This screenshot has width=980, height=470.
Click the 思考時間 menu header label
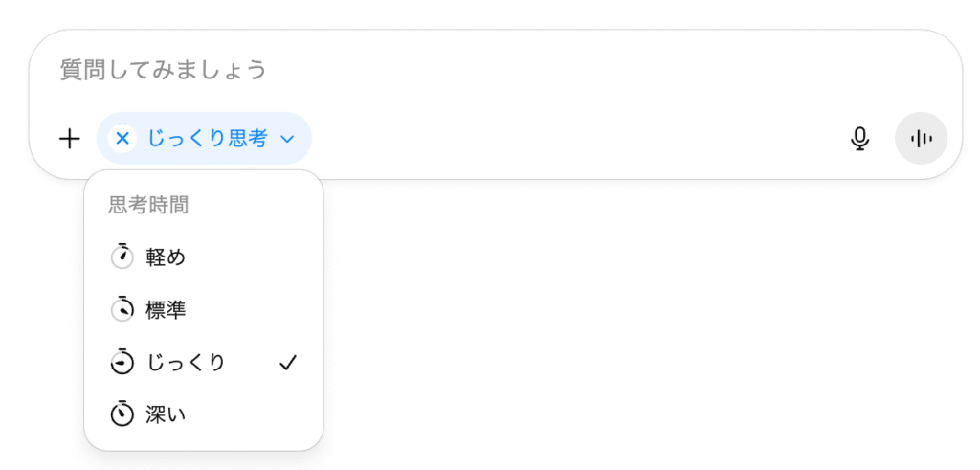tap(148, 204)
